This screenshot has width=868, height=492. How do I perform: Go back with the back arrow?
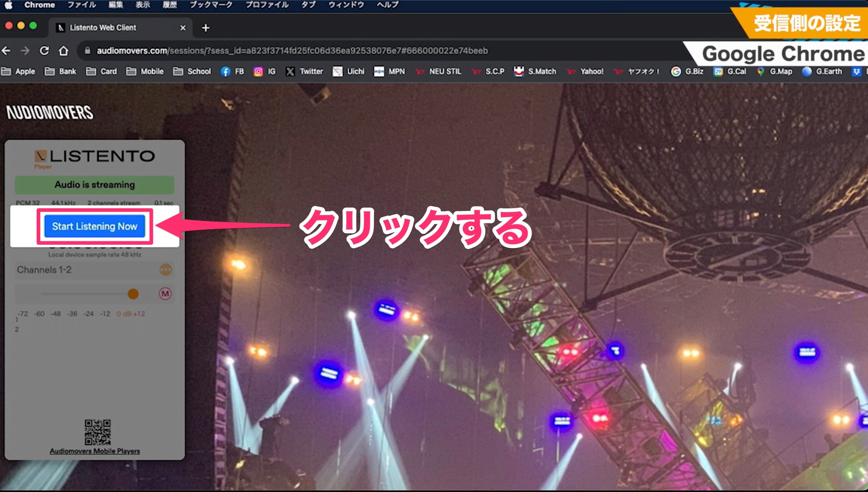pos(6,51)
